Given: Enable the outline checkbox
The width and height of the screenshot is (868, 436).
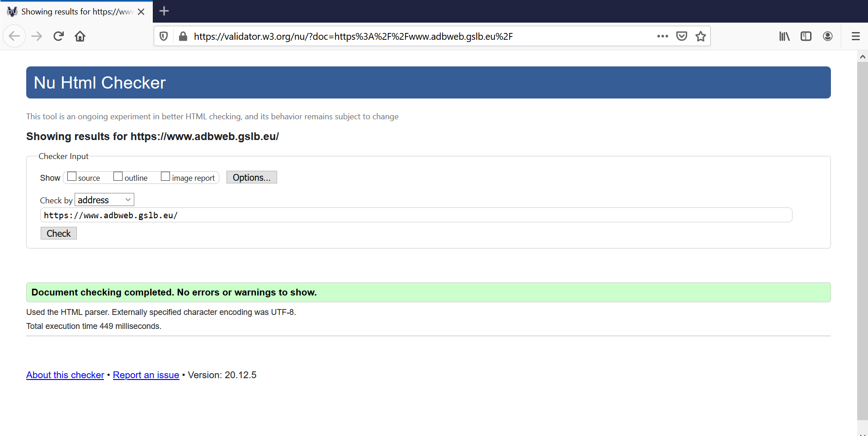Looking at the screenshot, I should pos(118,177).
